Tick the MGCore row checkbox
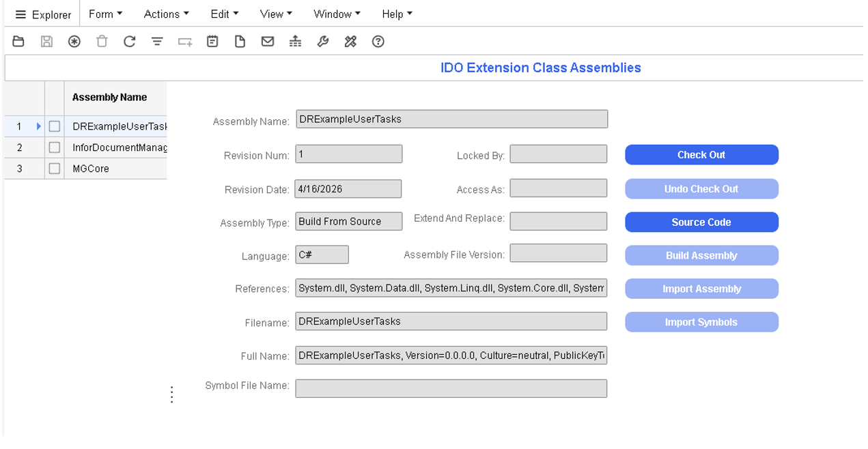 (x=55, y=169)
